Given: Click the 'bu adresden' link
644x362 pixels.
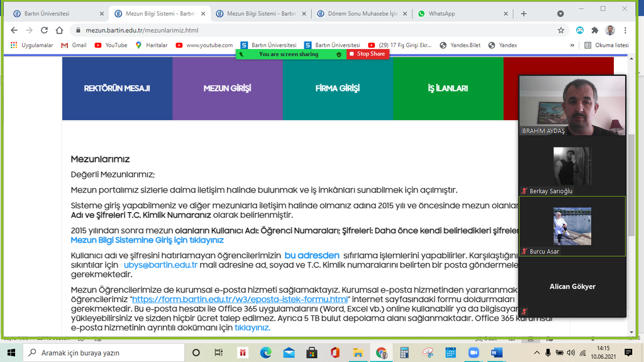Looking at the screenshot, I should click(312, 256).
